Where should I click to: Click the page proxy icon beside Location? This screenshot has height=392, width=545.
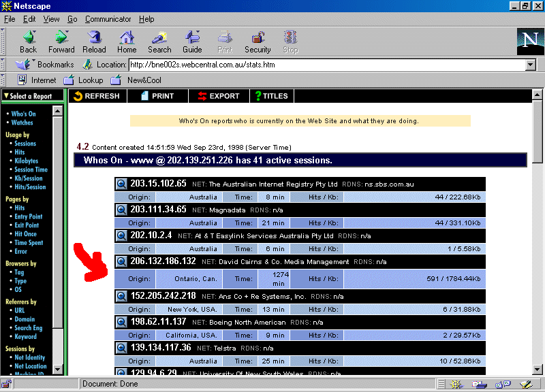pyautogui.click(x=87, y=65)
